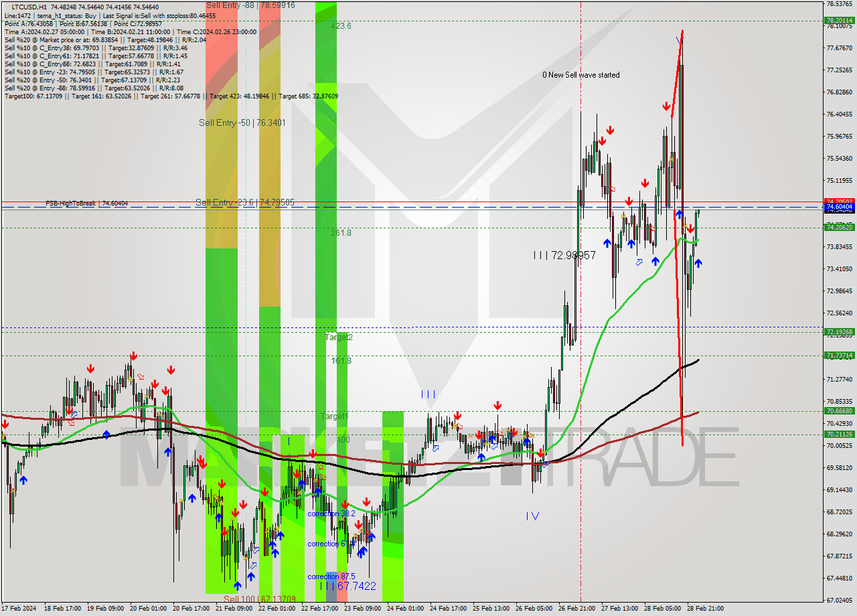Click the 'I I I 72.98957' wave label
Viewport: 857px width, 616px height.
[x=564, y=255]
